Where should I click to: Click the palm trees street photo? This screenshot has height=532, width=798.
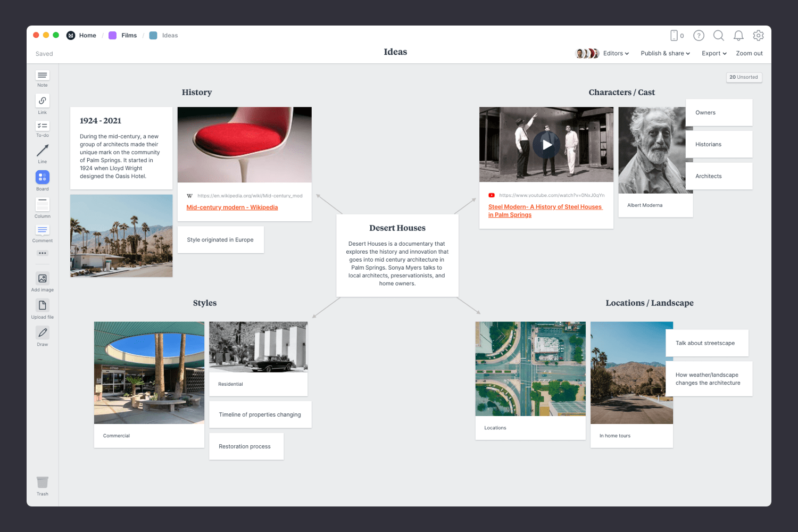[121, 236]
